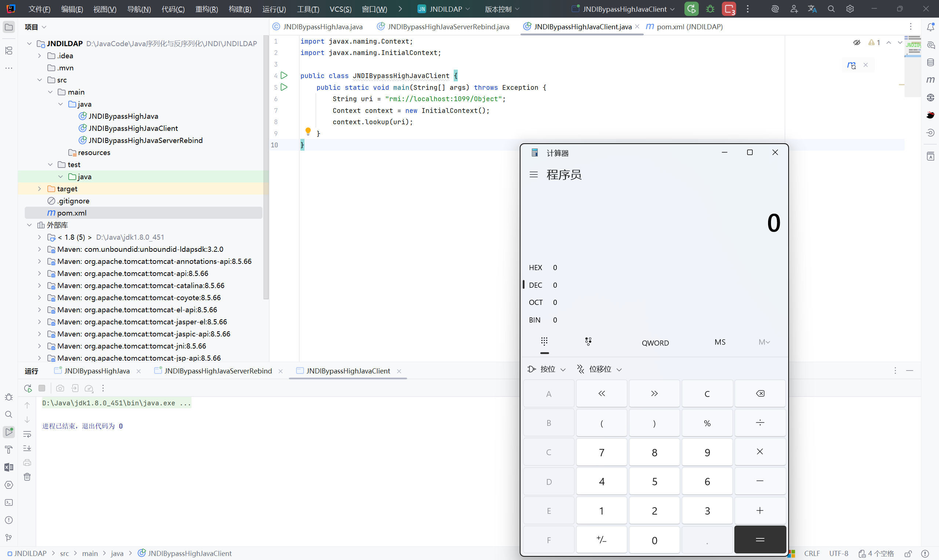The height and width of the screenshot is (560, 939).
Task: Open the Maven tool window icon
Action: coord(930,80)
